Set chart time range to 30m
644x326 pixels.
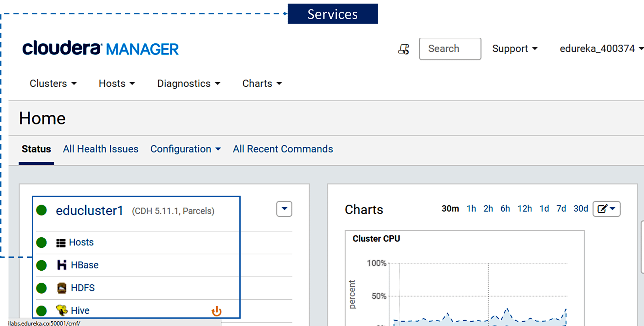tap(450, 209)
